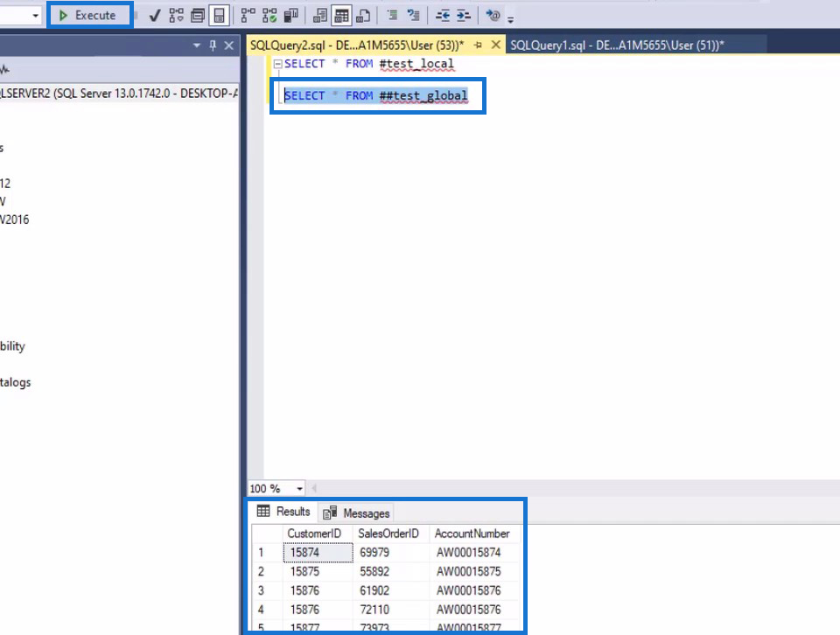The width and height of the screenshot is (840, 635).
Task: Select result row number 4 header
Action: pos(267,610)
